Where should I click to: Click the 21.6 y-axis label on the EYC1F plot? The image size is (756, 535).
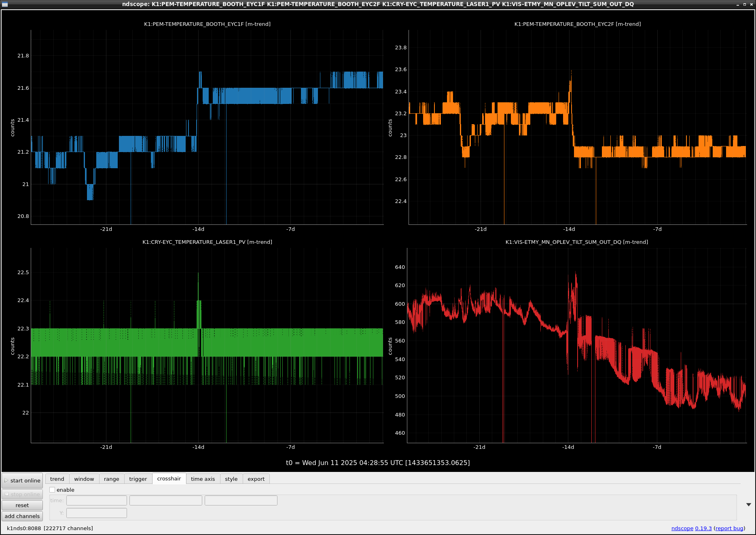(23, 88)
